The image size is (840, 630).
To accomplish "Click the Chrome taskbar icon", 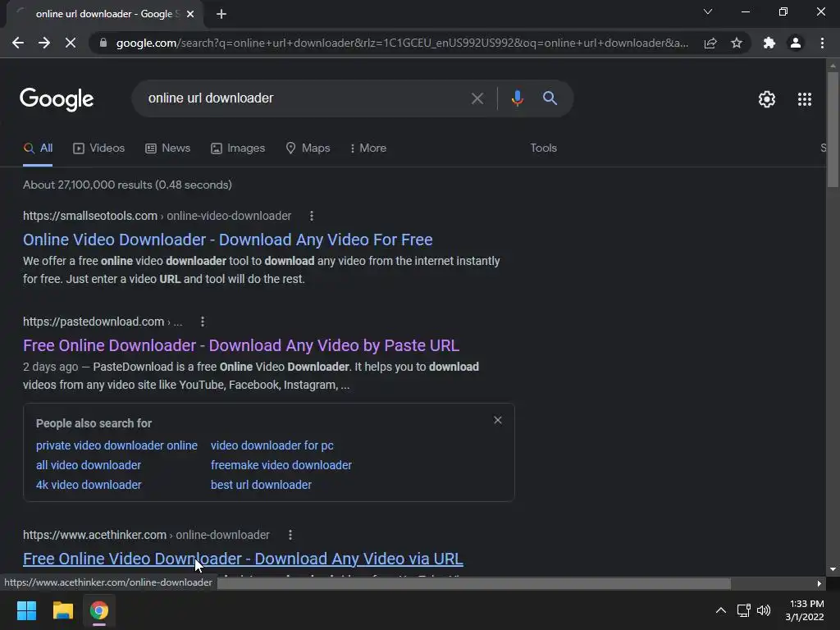I will pyautogui.click(x=99, y=610).
